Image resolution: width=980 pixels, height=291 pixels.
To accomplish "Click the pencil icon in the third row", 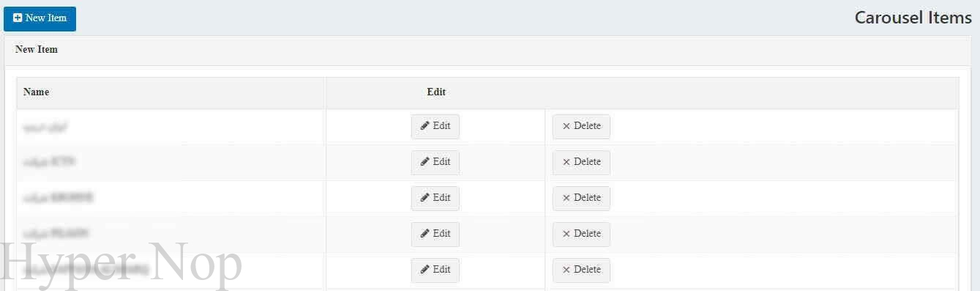I will (x=424, y=198).
